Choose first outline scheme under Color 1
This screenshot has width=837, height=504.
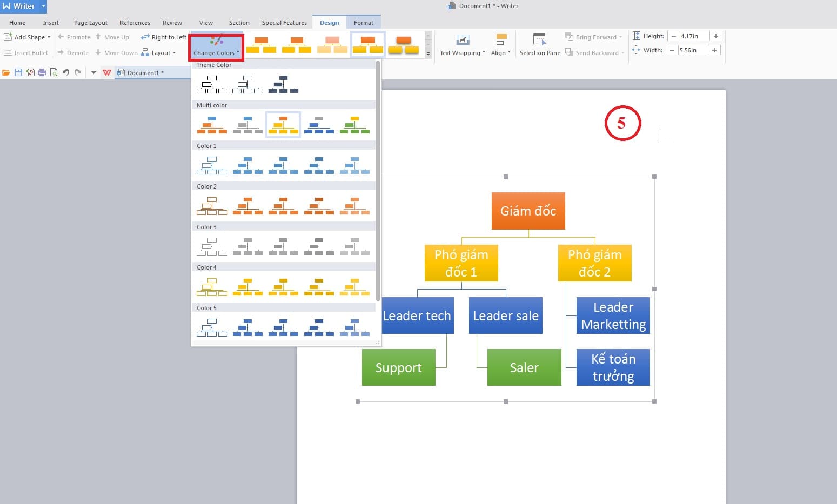coord(212,165)
